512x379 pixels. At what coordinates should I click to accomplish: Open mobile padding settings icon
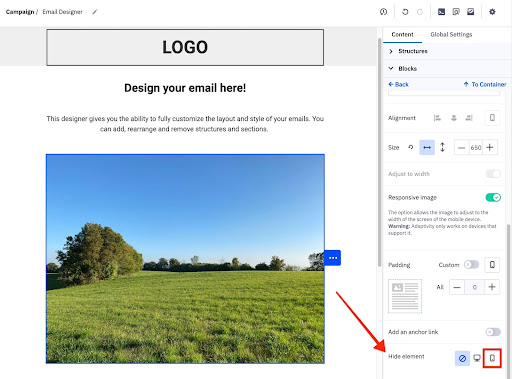click(x=492, y=265)
